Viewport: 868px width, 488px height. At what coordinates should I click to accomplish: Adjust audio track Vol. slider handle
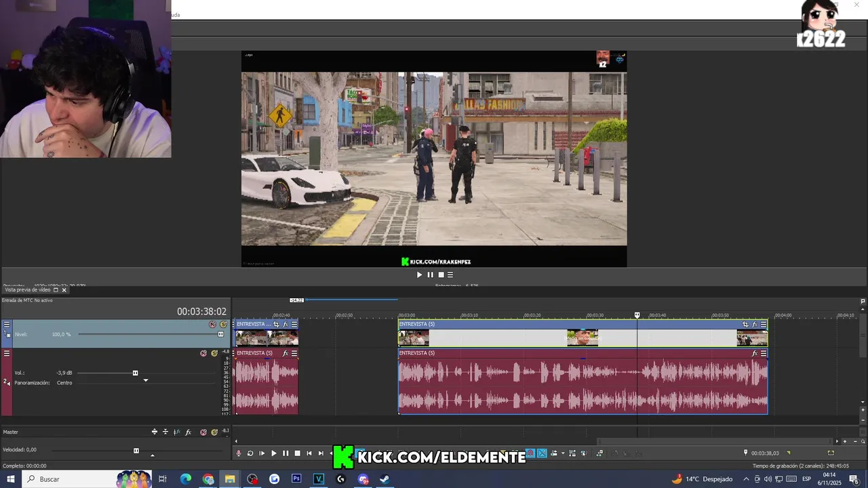pyautogui.click(x=135, y=373)
